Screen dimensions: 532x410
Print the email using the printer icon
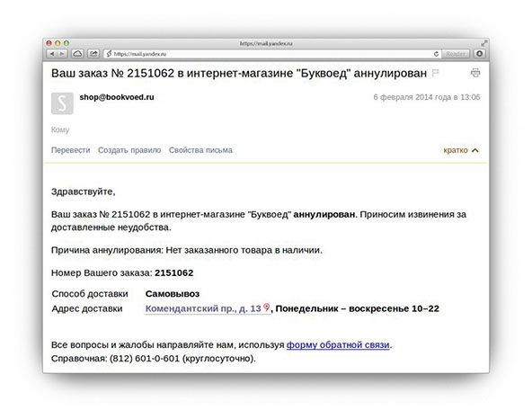tap(475, 73)
